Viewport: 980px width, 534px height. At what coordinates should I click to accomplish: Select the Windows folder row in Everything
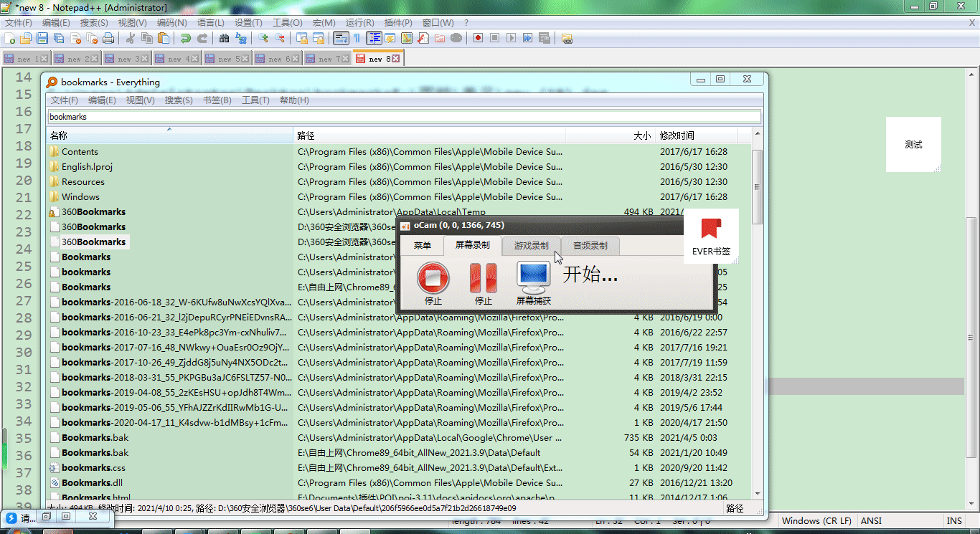(399, 197)
